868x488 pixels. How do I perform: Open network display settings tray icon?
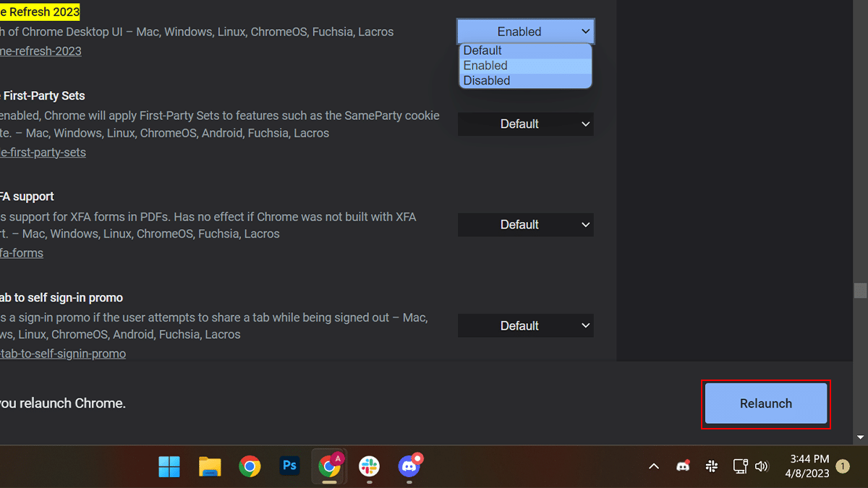point(740,467)
